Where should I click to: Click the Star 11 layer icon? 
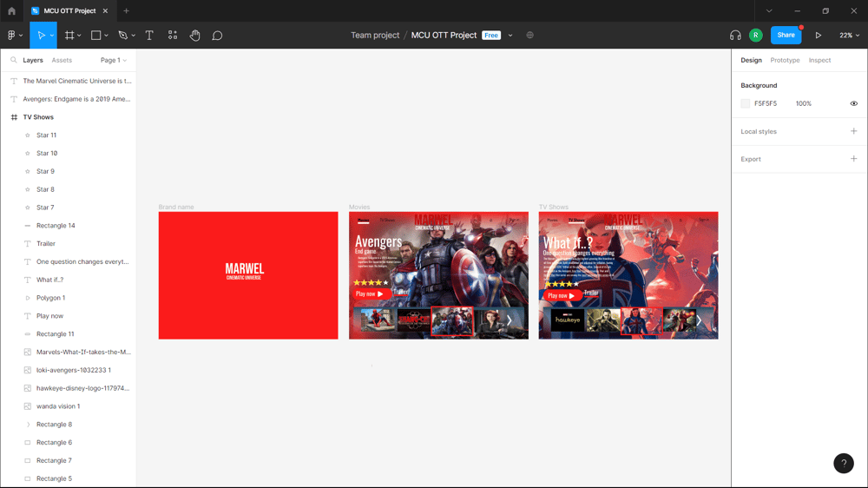[27, 135]
